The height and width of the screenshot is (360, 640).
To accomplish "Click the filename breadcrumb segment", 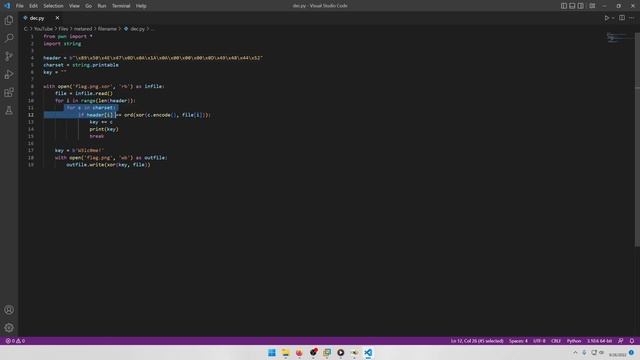I will click(107, 29).
